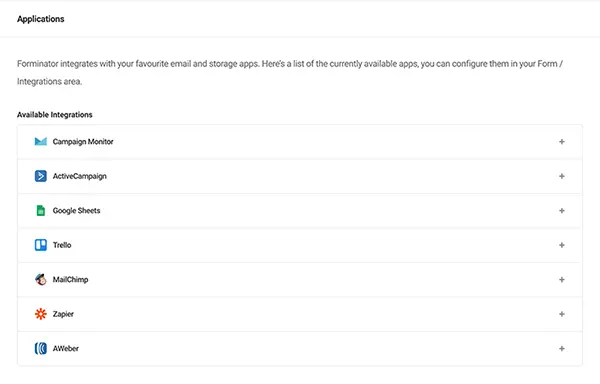
Task: Select the Campaign Monitor label
Action: (x=83, y=142)
